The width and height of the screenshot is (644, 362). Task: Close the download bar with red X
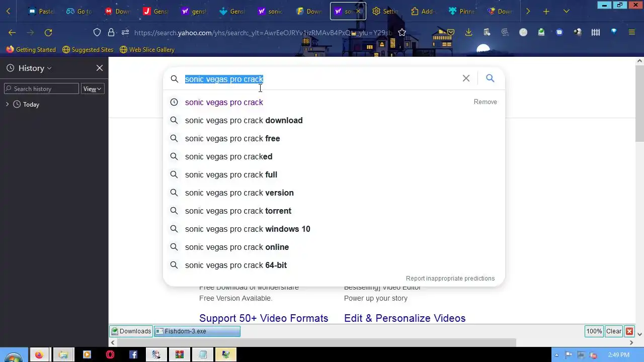coord(629,331)
